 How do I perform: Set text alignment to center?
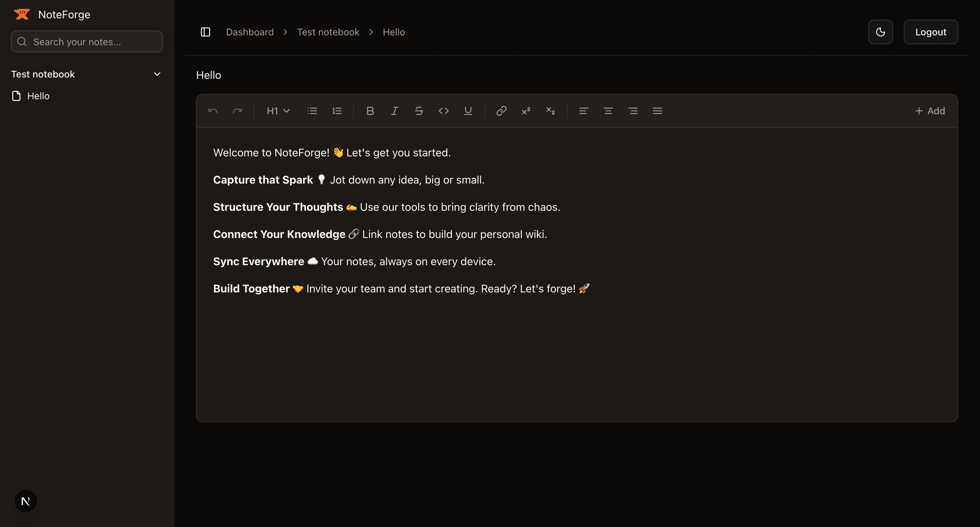pyautogui.click(x=608, y=111)
